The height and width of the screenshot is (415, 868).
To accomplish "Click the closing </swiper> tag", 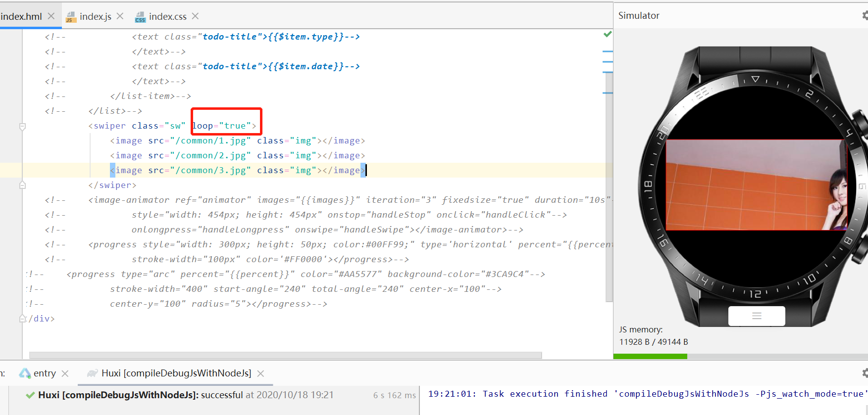I will coord(112,185).
